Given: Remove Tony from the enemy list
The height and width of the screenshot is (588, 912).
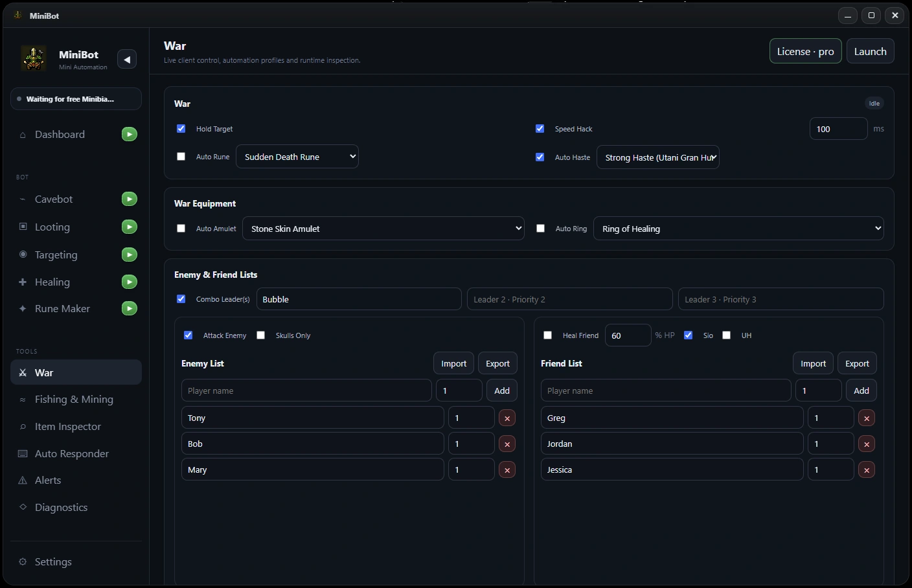Looking at the screenshot, I should tap(507, 418).
